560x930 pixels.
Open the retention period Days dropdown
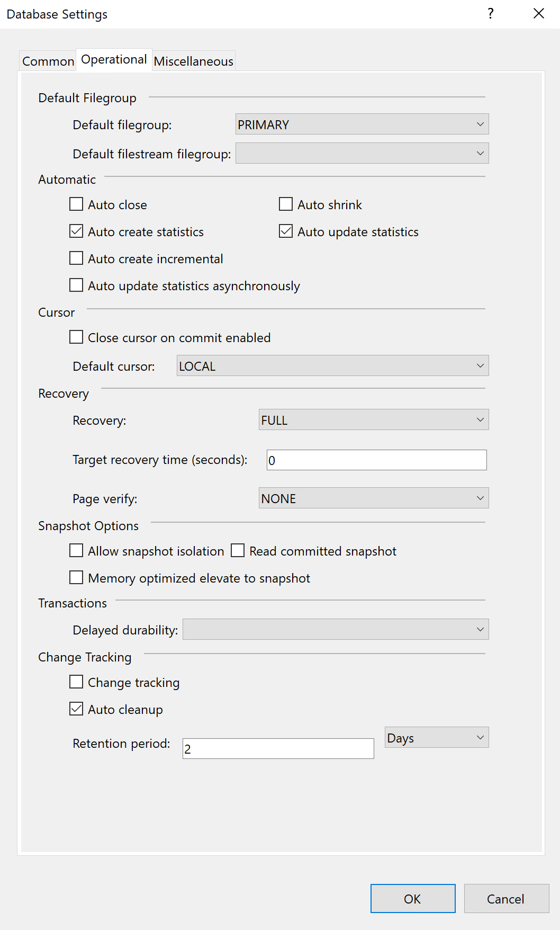click(x=436, y=738)
